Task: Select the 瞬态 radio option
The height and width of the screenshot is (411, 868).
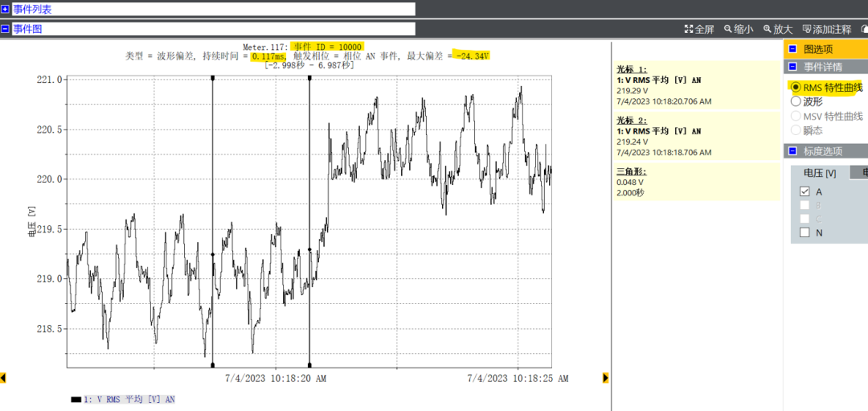Action: pos(796,130)
